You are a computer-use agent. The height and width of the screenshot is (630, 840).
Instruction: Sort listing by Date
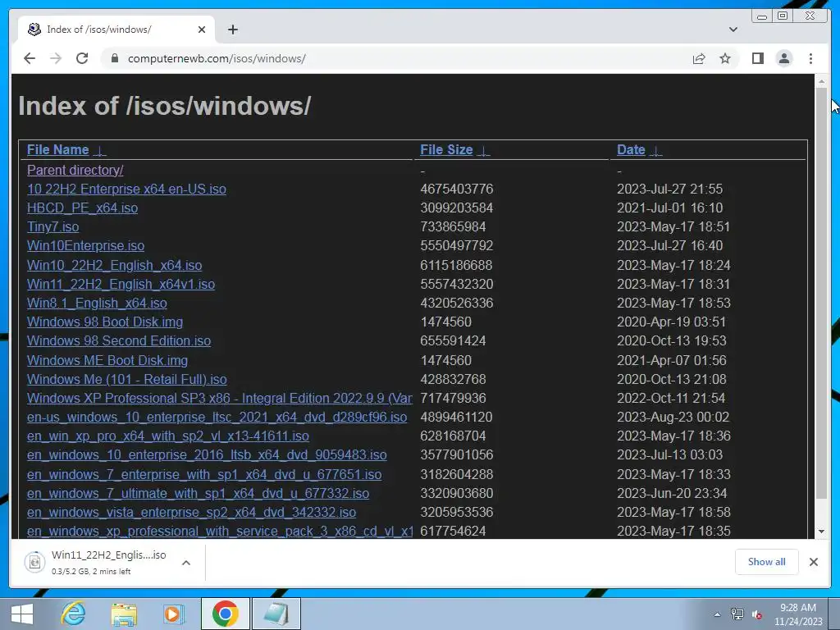(x=631, y=149)
